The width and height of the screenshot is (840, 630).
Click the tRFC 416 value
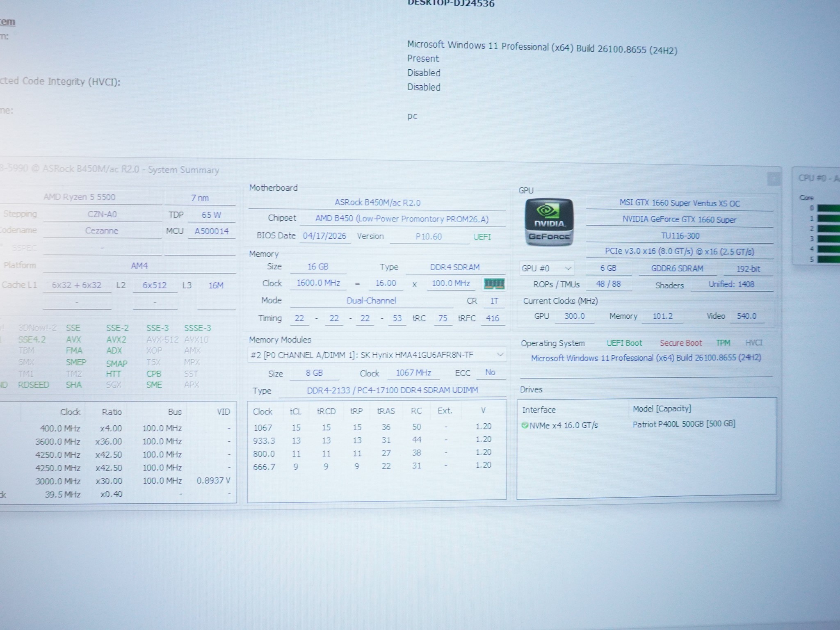tap(492, 318)
